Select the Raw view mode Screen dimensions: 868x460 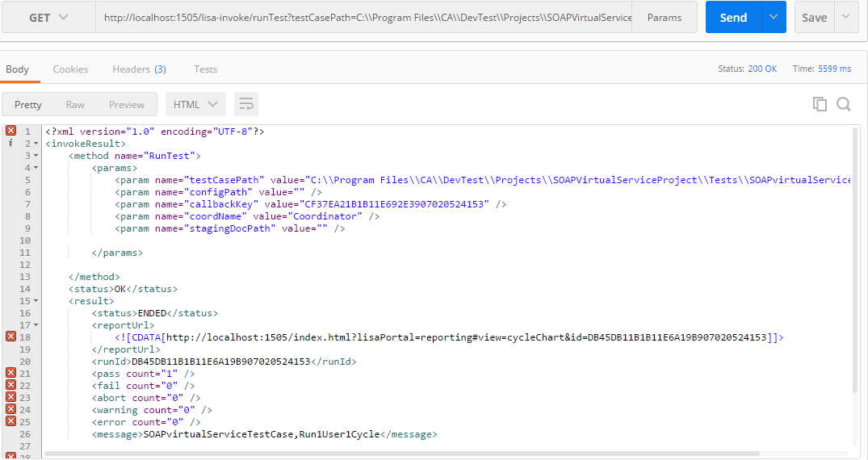[x=75, y=105]
